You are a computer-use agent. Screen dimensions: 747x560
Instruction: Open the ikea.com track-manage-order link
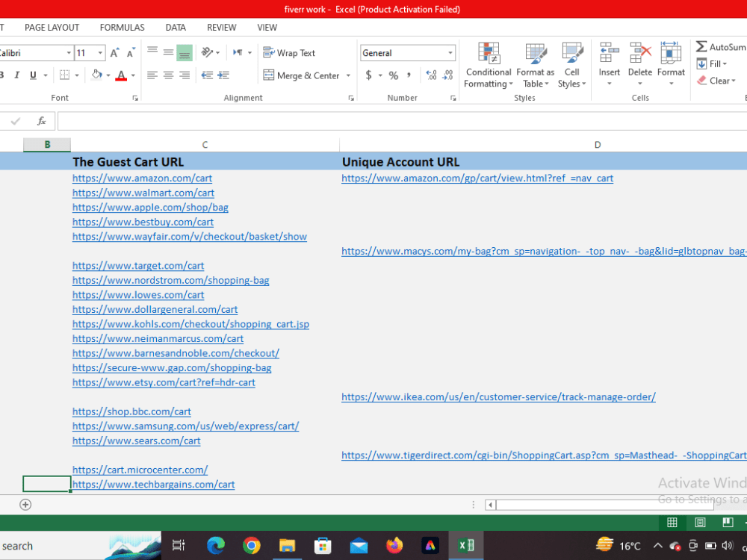498,396
